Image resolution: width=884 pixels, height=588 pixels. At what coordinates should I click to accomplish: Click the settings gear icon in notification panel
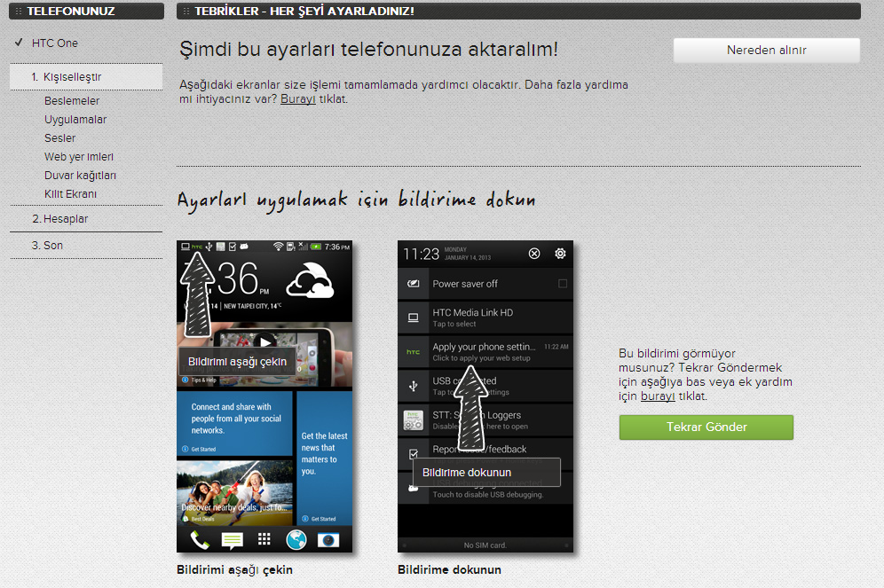[560, 254]
